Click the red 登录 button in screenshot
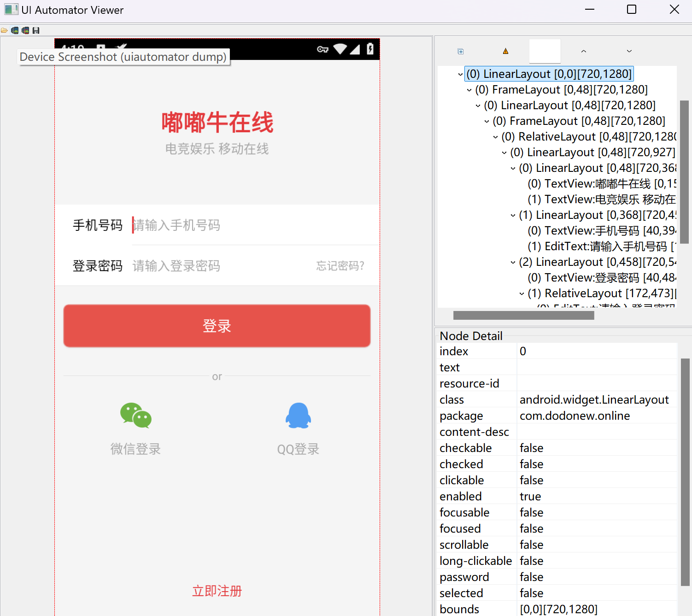The height and width of the screenshot is (616, 692). pyautogui.click(x=217, y=326)
